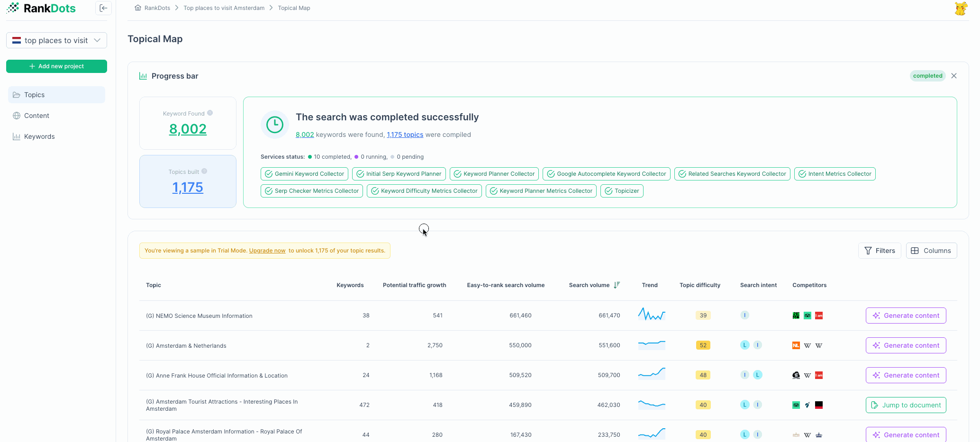980x442 pixels.
Task: Click the NEMO Science Museum trend sparkline
Action: tap(652, 315)
